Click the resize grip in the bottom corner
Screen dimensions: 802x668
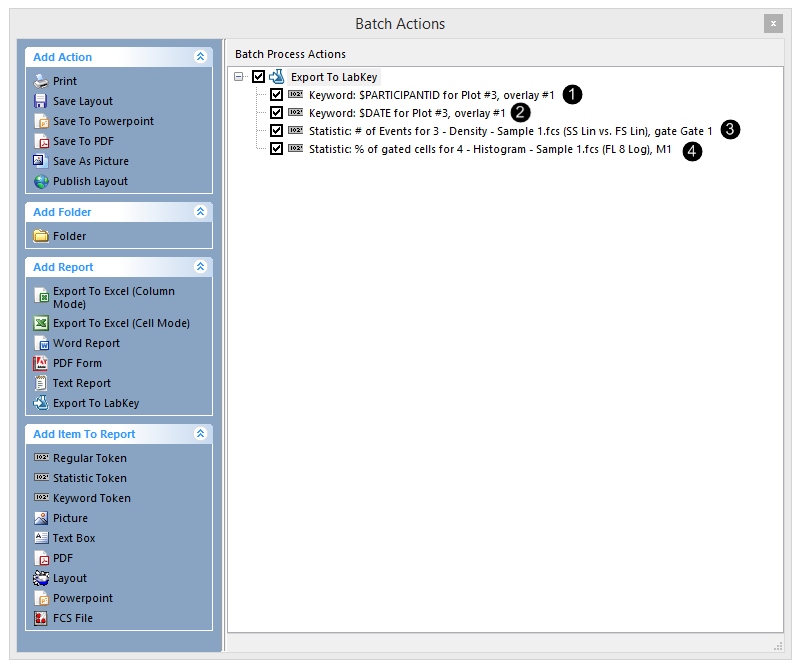pos(778,645)
